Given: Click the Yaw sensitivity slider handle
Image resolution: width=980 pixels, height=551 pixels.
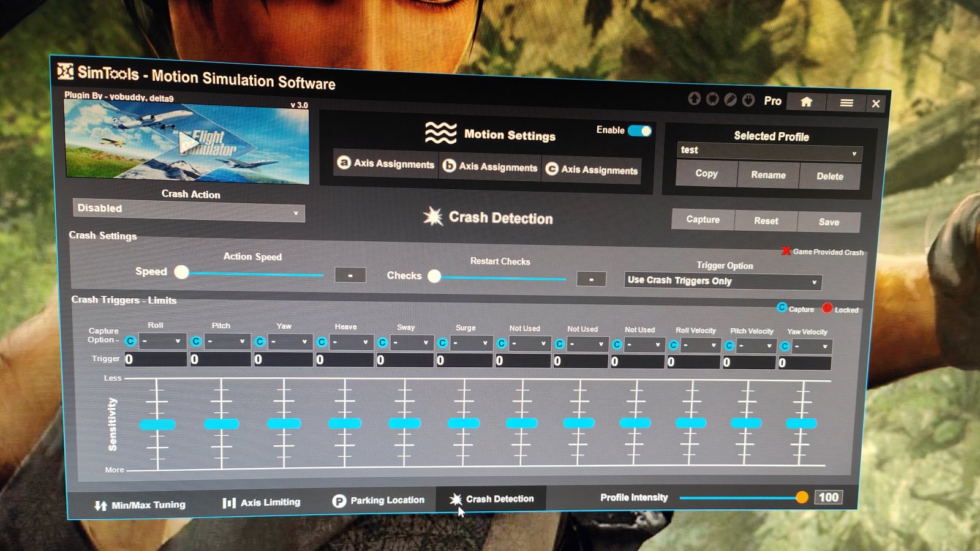Looking at the screenshot, I should click(x=284, y=423).
